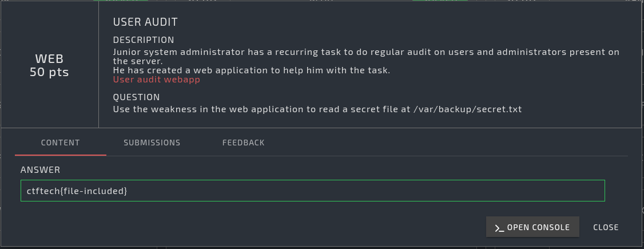Switch to the CONTENT tab
644x249 pixels.
point(61,143)
